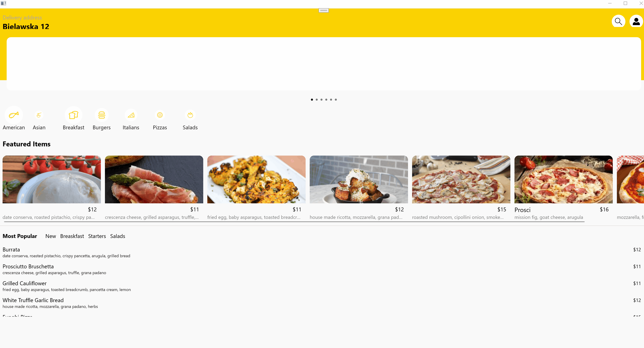The height and width of the screenshot is (348, 644).
Task: Select Burrata in the popular list
Action: (x=322, y=252)
